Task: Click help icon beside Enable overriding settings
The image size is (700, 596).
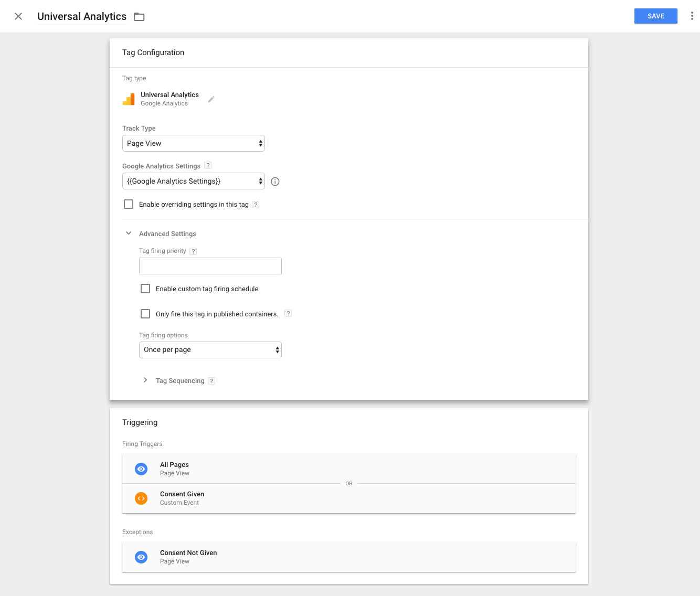Action: coord(256,205)
